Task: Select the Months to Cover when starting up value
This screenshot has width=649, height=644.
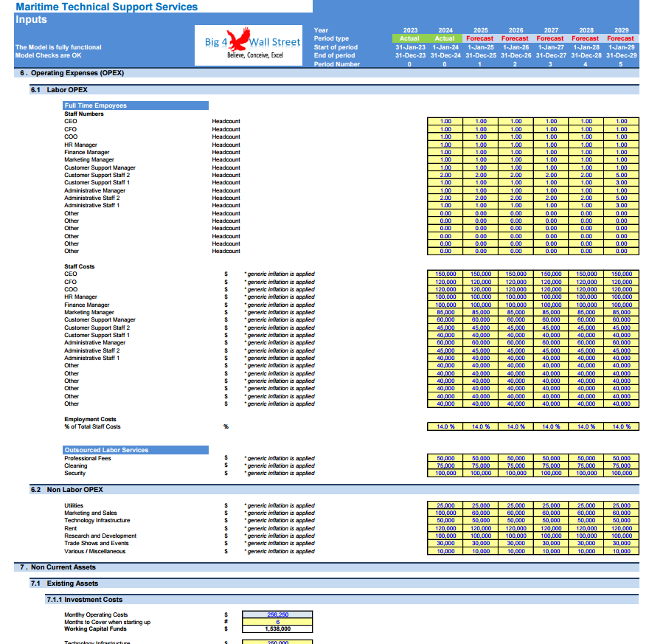Action: pyautogui.click(x=277, y=621)
